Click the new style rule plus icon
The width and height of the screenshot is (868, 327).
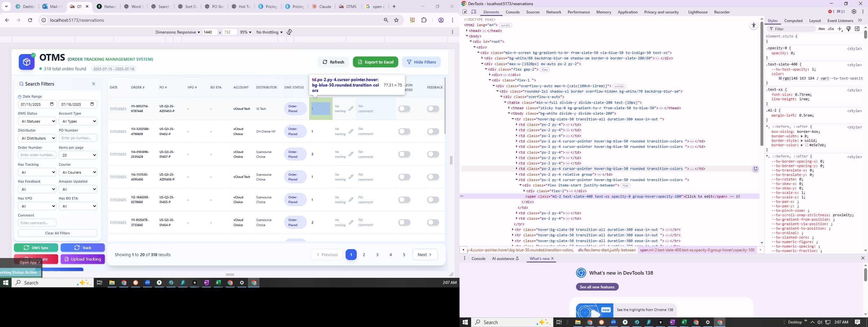point(840,29)
